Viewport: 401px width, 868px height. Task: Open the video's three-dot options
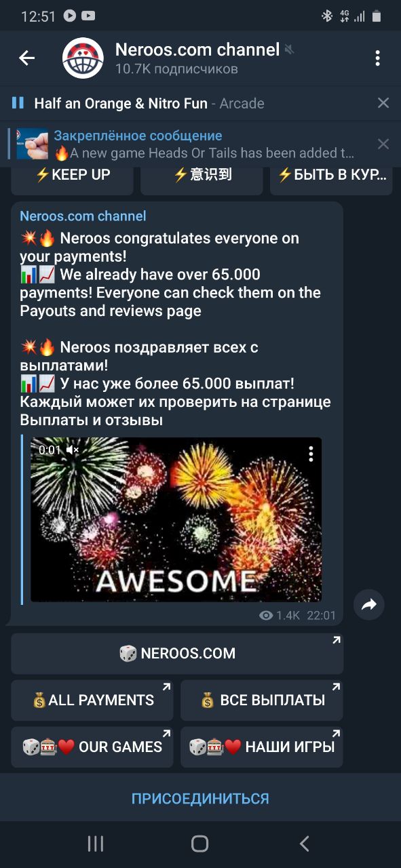[x=311, y=454]
